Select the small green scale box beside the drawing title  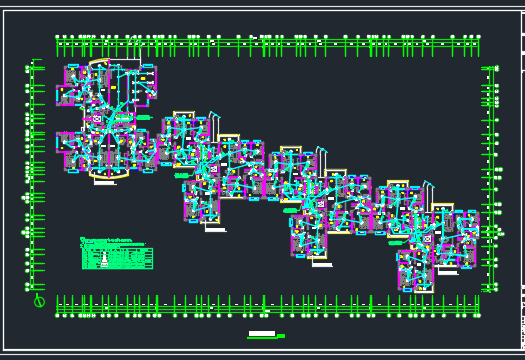pyautogui.click(x=281, y=336)
